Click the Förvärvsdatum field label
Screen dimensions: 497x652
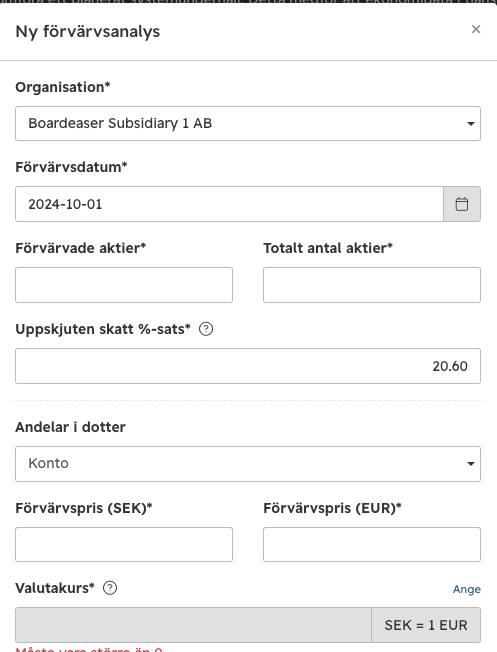[71, 167]
